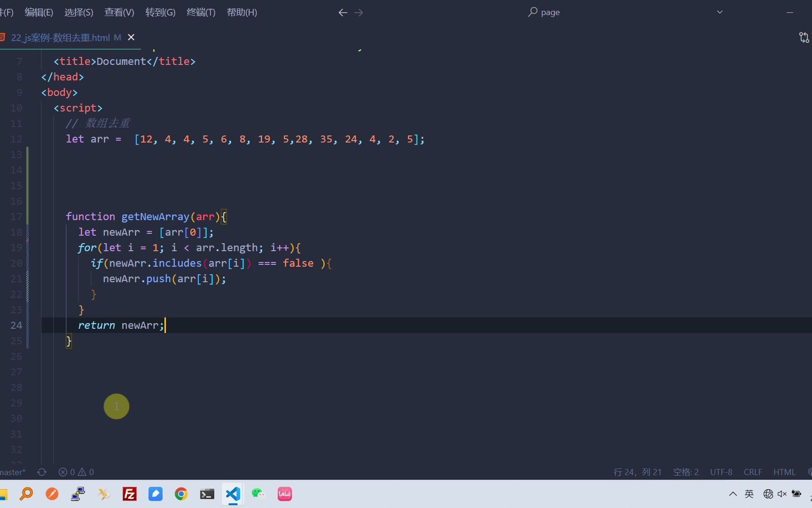812x508 pixels.
Task: Open Google Chrome from the taskbar
Action: 181,494
